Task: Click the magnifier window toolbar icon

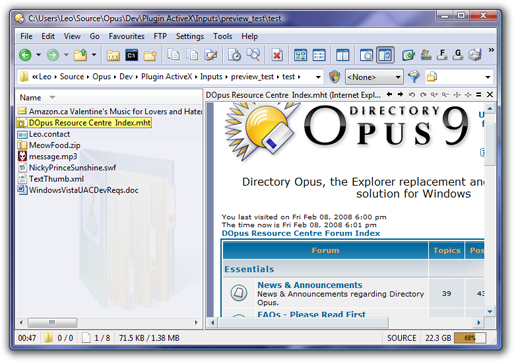Action: 366,55
